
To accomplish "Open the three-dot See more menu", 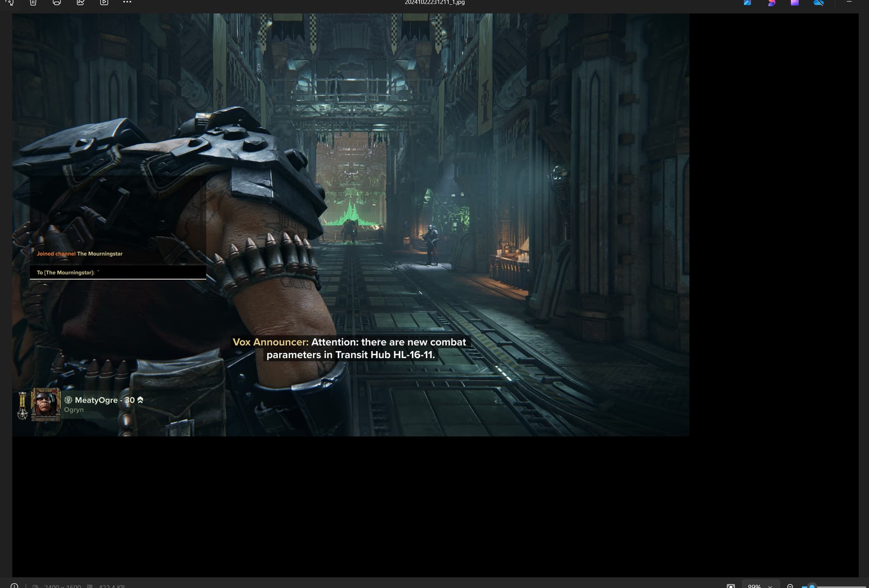I will (x=127, y=2).
